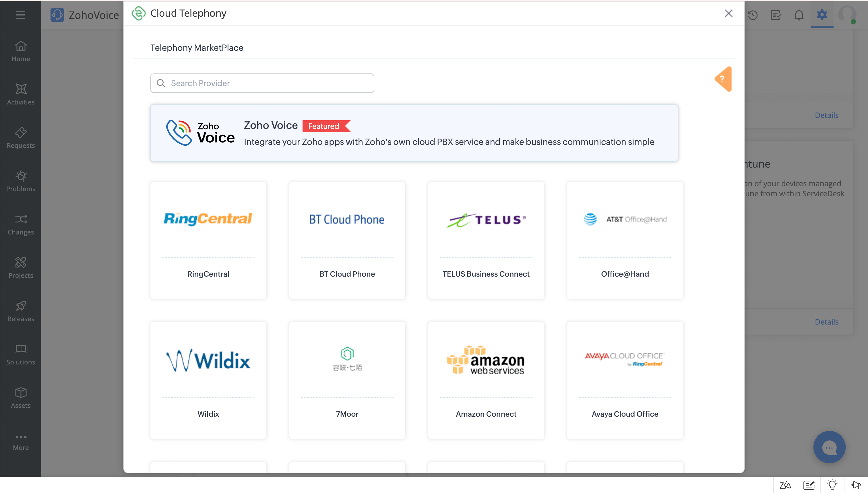
Task: Pick the TELUS Business Connect card
Action: click(x=486, y=240)
